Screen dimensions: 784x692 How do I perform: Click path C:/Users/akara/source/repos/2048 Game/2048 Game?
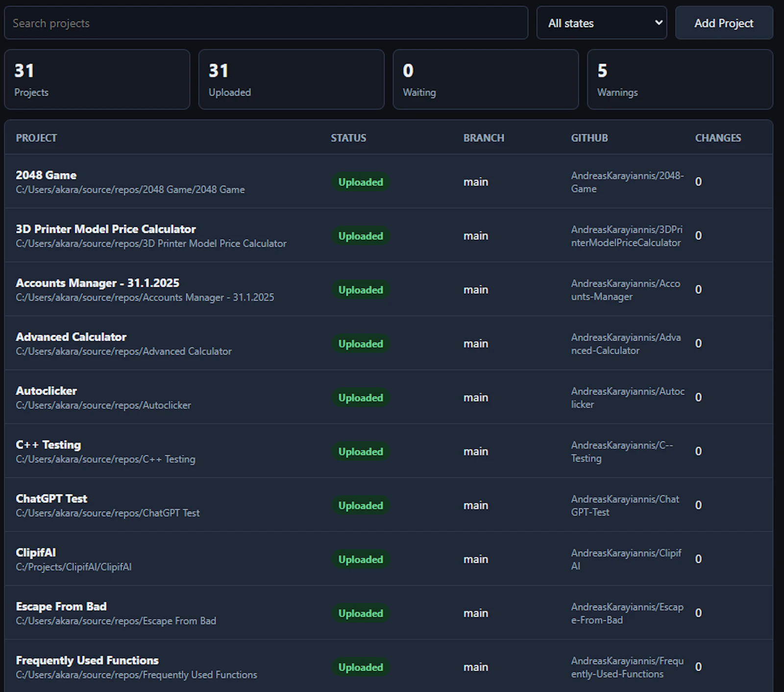(x=130, y=190)
